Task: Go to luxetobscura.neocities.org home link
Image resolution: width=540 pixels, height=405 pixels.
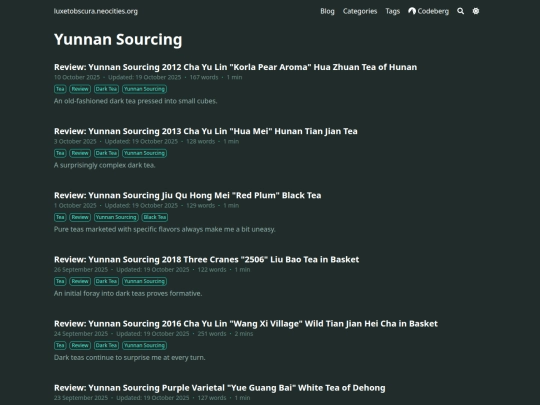Action: [96, 11]
